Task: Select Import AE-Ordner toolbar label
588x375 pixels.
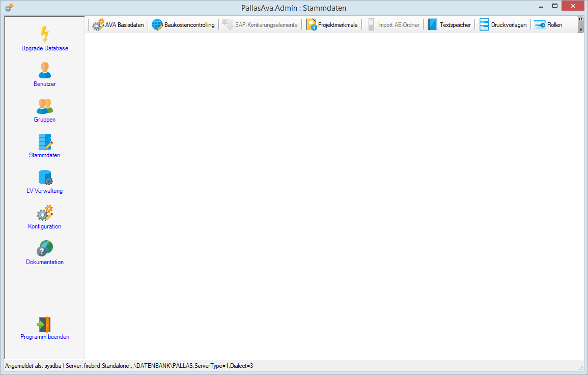Action: [x=399, y=25]
